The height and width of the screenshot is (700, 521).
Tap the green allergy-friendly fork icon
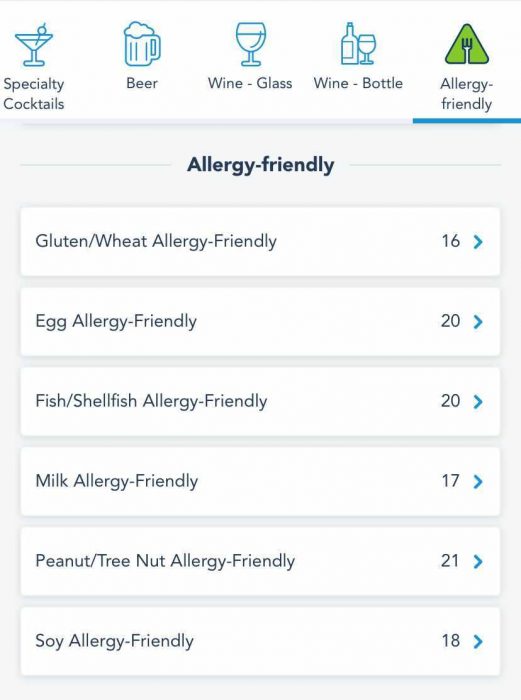click(467, 44)
